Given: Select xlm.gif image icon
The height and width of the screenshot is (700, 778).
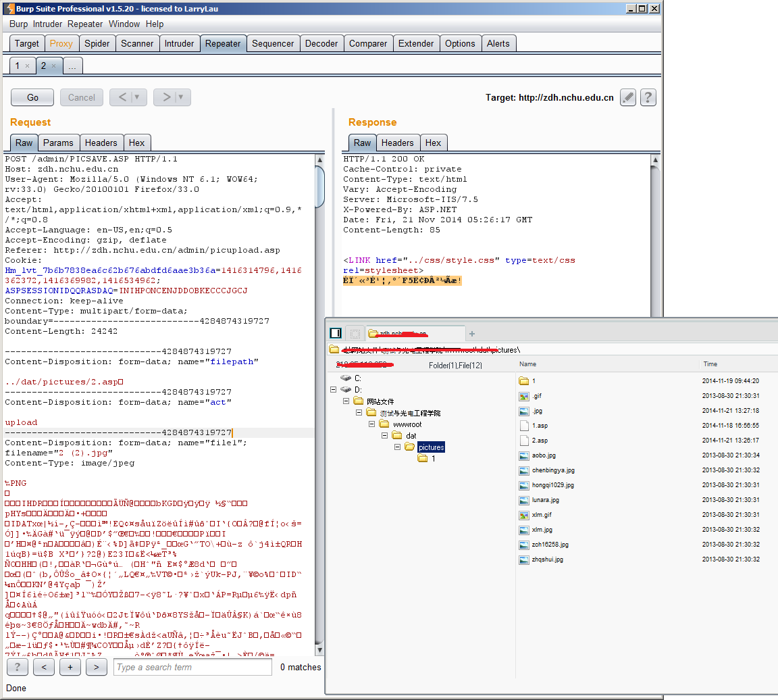Looking at the screenshot, I should tap(524, 516).
